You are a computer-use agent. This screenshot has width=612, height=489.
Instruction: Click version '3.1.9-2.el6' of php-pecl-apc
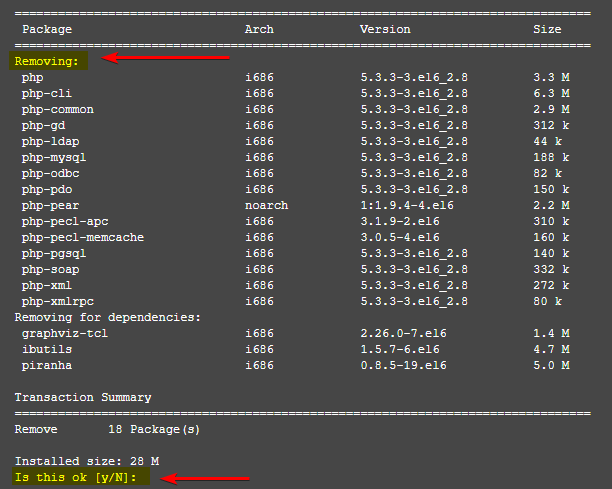[400, 221]
